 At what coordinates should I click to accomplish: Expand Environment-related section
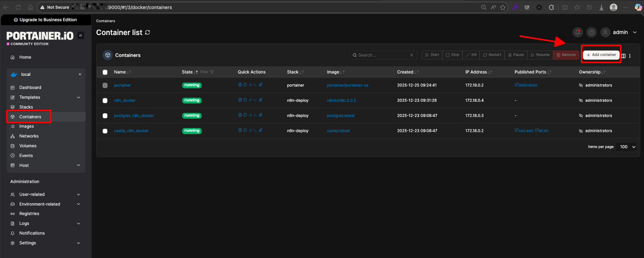78,204
